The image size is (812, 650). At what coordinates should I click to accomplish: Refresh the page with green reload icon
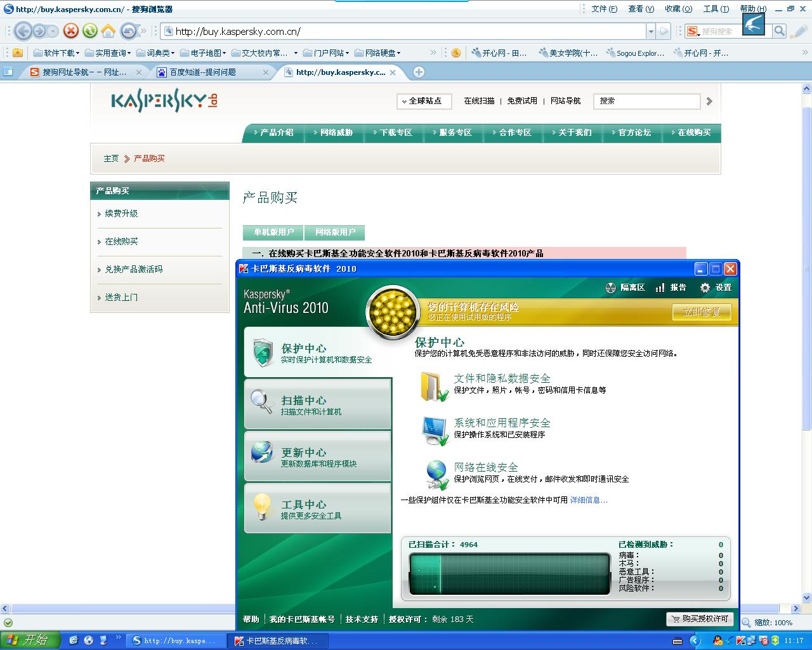click(x=90, y=30)
